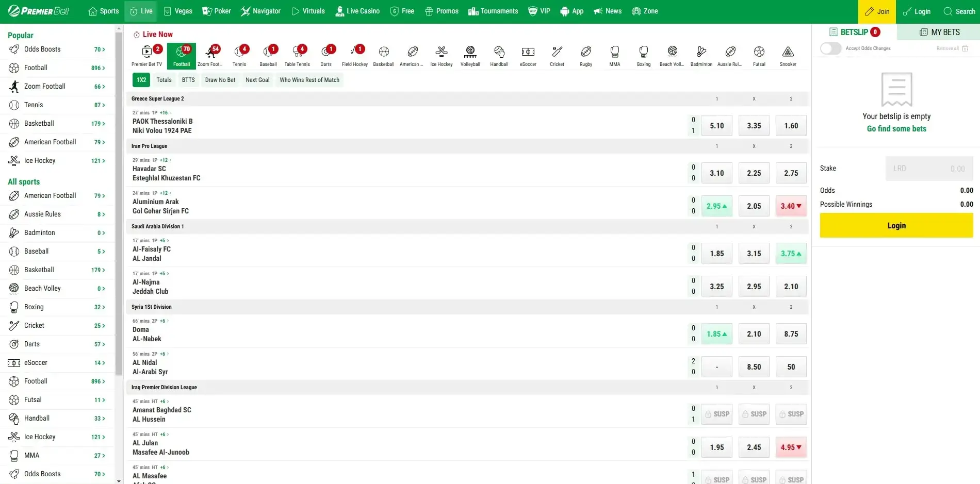This screenshot has height=484, width=980.
Task: Open the Virtuals section
Action: coord(308,11)
